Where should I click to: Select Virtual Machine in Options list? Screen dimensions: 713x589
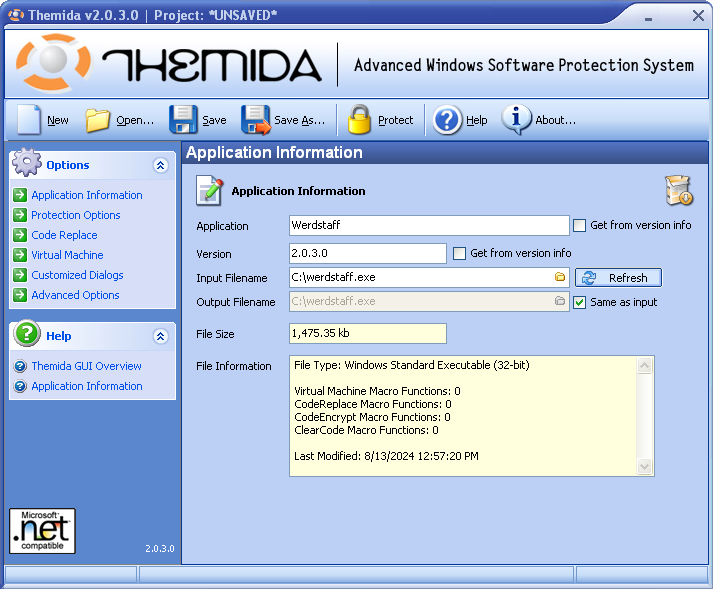click(x=67, y=255)
